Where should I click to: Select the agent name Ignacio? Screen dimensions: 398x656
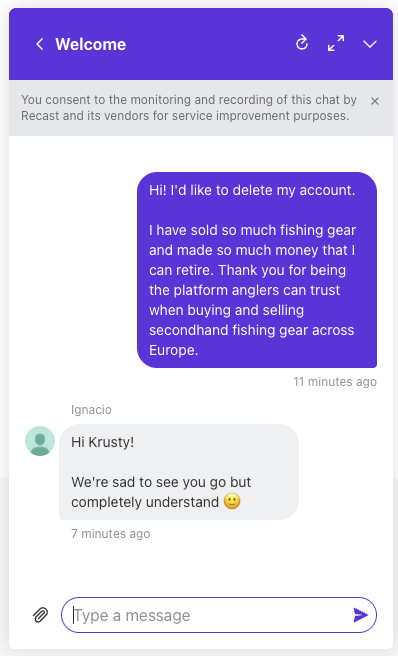(91, 410)
